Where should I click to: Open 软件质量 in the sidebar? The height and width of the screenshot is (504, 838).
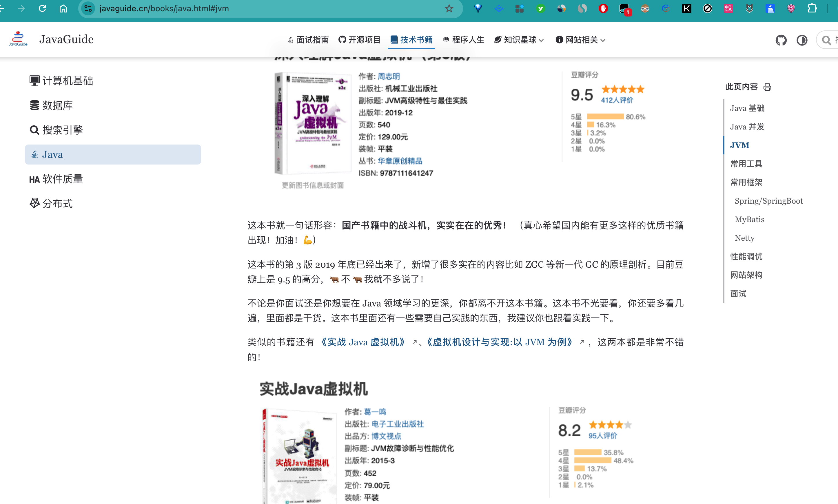[x=113, y=179]
